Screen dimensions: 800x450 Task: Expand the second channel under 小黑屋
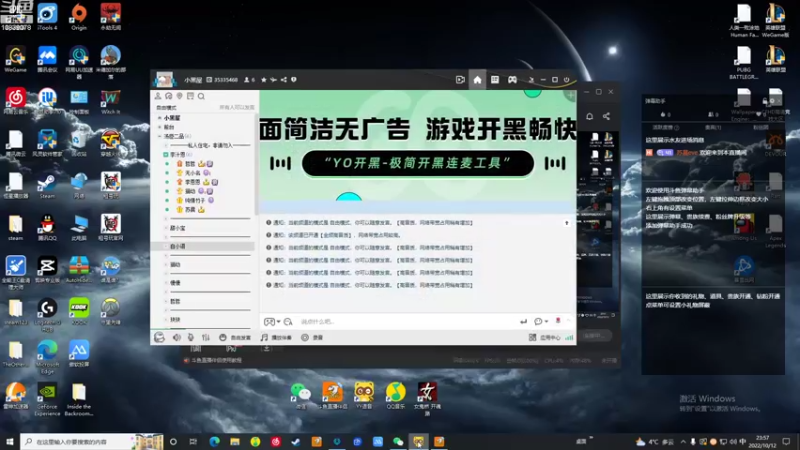160,127
